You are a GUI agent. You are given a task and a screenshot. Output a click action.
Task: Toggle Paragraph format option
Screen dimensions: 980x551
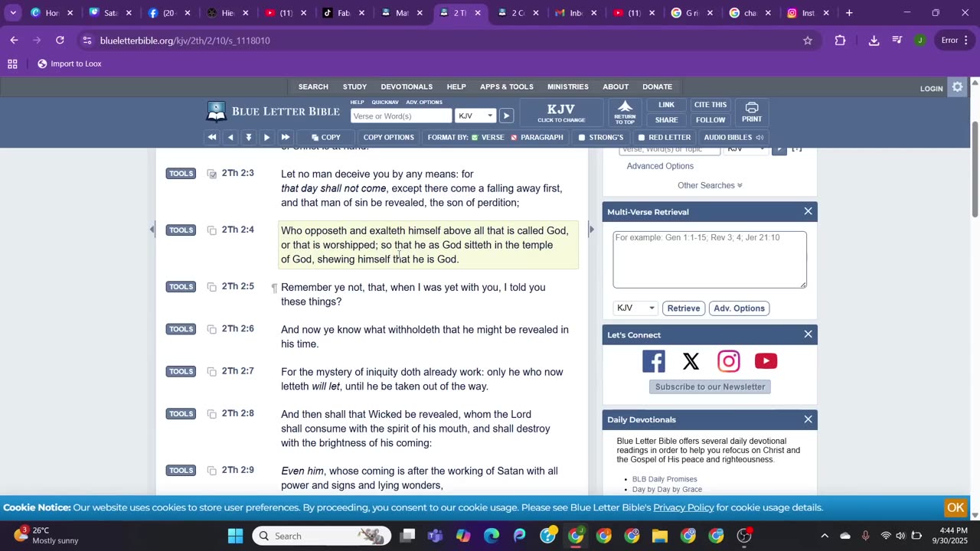pyautogui.click(x=536, y=138)
